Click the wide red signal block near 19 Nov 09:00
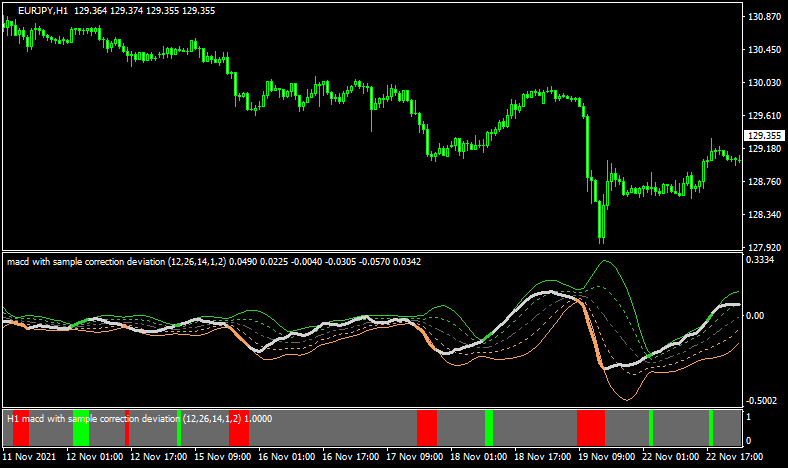The height and width of the screenshot is (468, 788). pyautogui.click(x=591, y=427)
